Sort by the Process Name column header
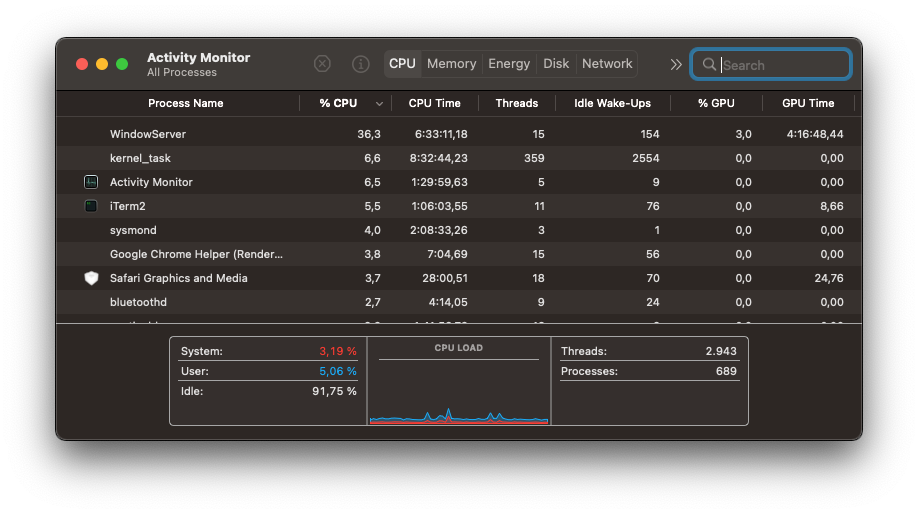This screenshot has width=918, height=514. (x=186, y=104)
